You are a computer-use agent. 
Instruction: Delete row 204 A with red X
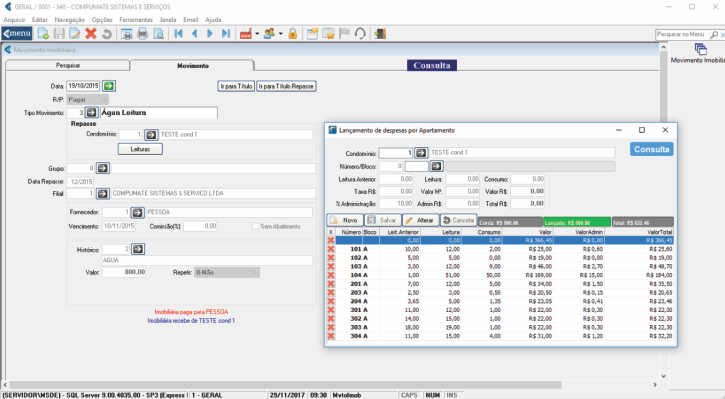[x=331, y=301]
